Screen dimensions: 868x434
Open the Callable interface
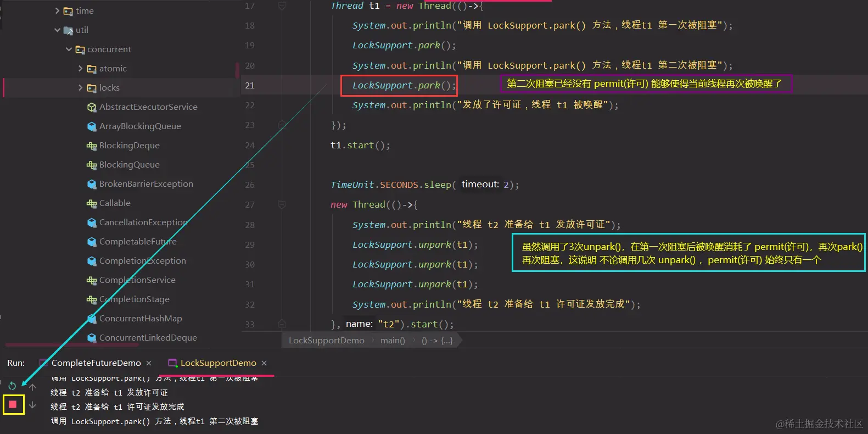point(115,203)
